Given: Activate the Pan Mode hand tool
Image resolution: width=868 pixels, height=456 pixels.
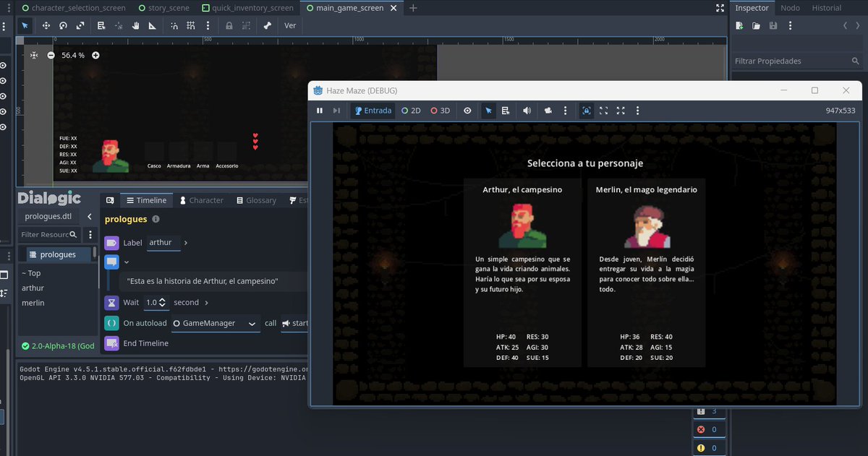Looking at the screenshot, I should point(136,25).
